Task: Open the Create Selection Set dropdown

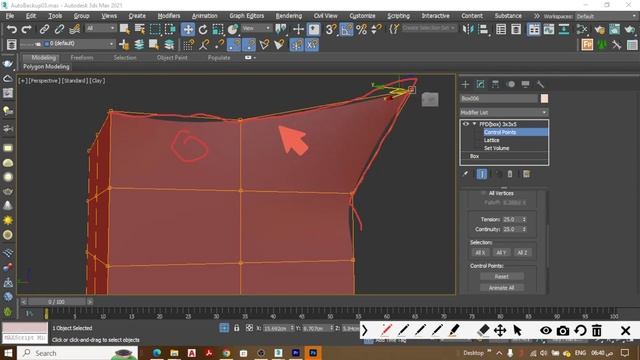Action: (429, 28)
